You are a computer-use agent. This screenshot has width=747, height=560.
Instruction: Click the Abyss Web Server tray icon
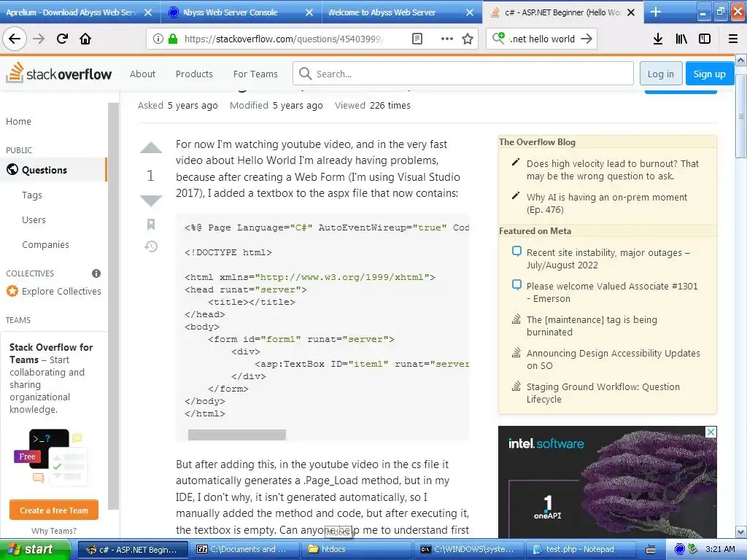680,549
